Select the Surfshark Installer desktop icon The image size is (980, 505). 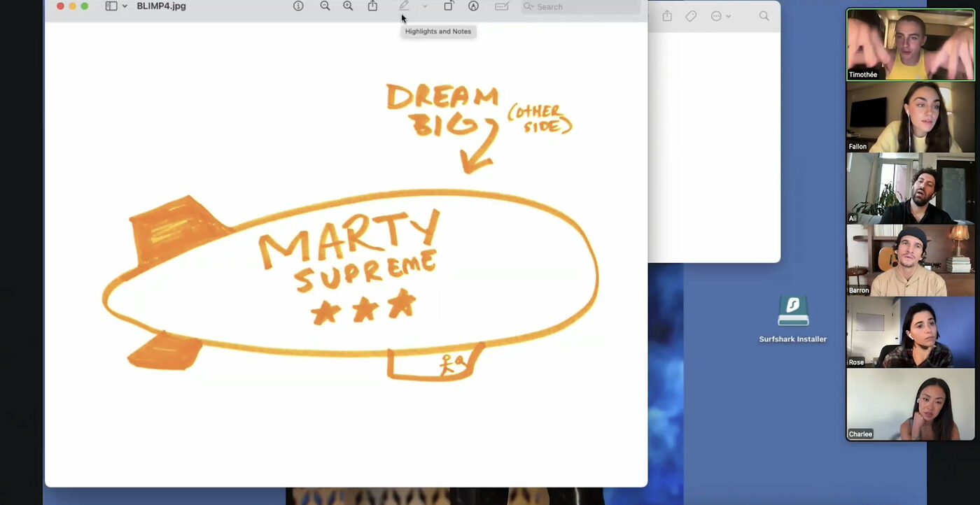[x=793, y=312]
